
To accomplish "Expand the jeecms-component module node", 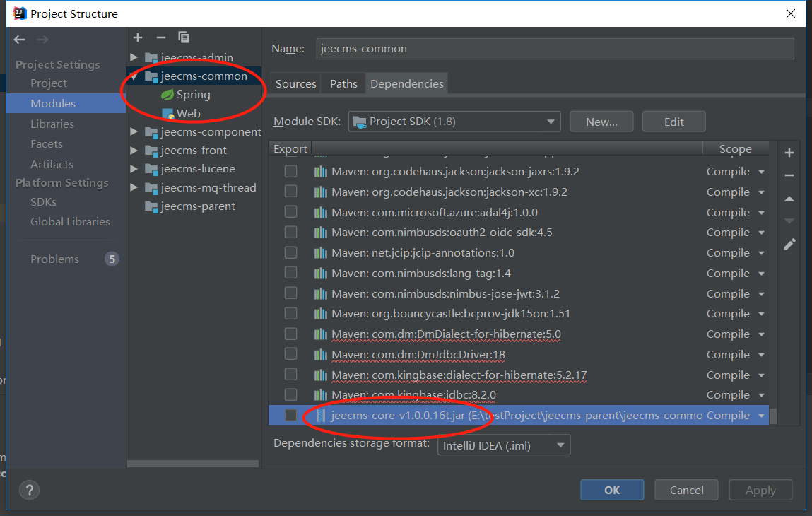I will click(x=134, y=132).
